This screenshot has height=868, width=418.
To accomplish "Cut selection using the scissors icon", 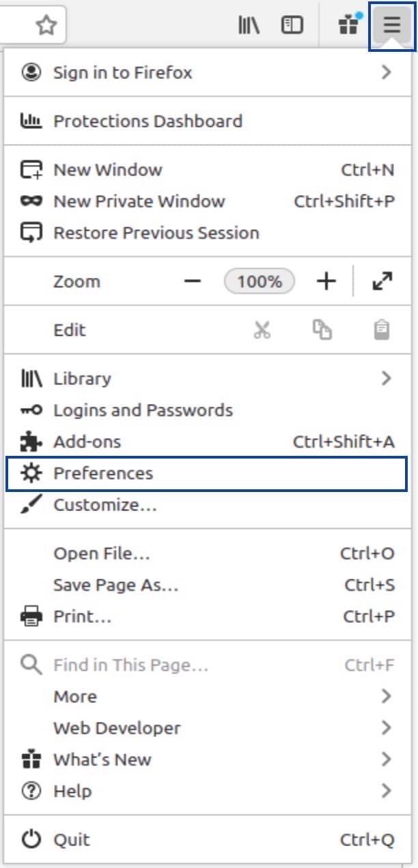I will click(x=264, y=330).
